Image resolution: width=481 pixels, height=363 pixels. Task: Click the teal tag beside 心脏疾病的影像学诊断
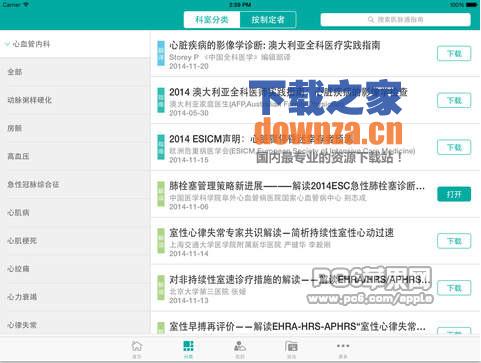coord(161,53)
